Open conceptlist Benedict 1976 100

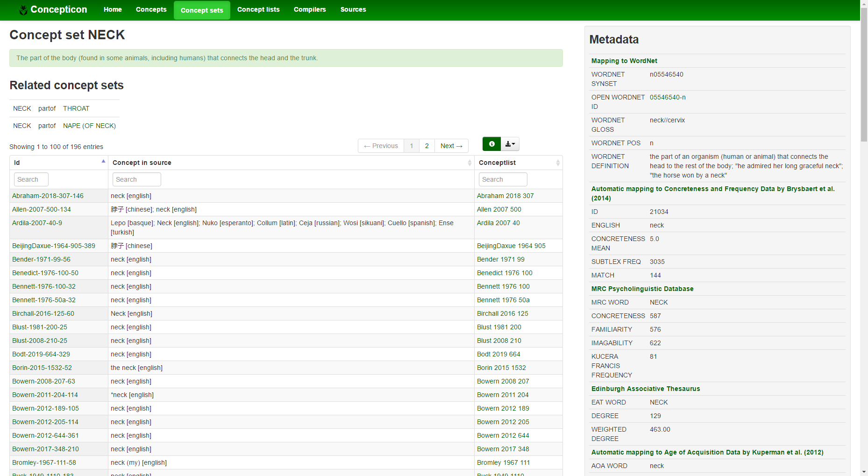[505, 273]
